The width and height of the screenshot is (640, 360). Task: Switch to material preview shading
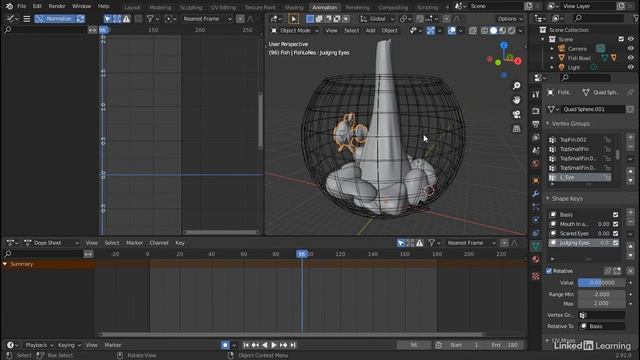(x=502, y=31)
